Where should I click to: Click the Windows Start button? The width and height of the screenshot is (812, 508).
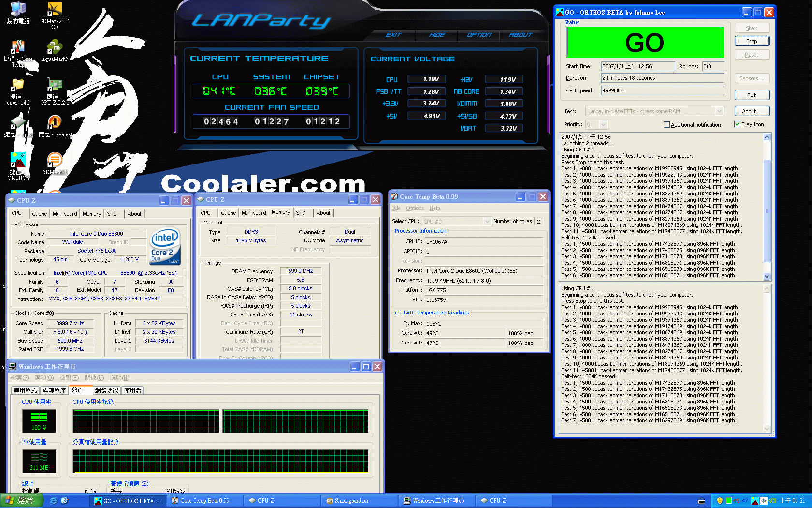(x=21, y=501)
